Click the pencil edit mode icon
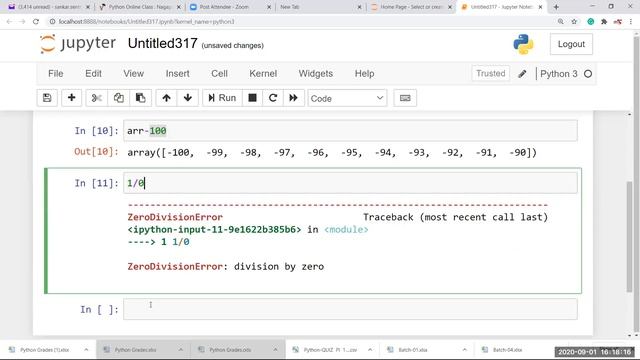 [522, 74]
